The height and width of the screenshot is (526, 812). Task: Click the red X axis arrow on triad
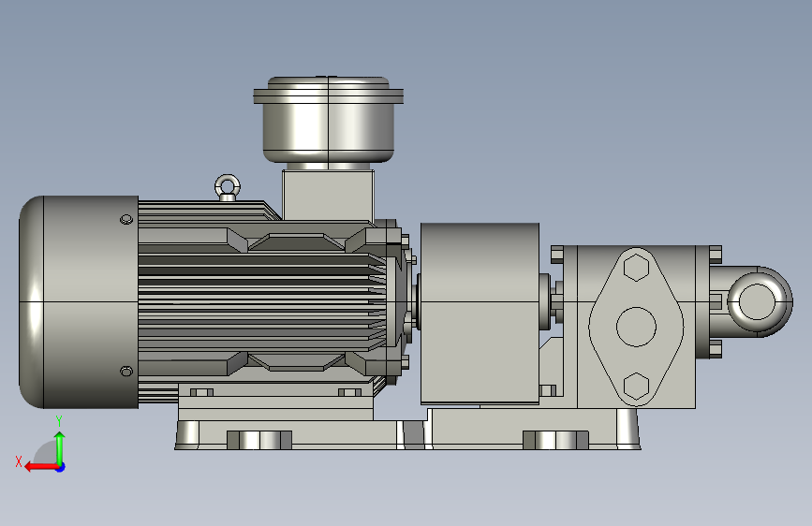click(x=41, y=467)
